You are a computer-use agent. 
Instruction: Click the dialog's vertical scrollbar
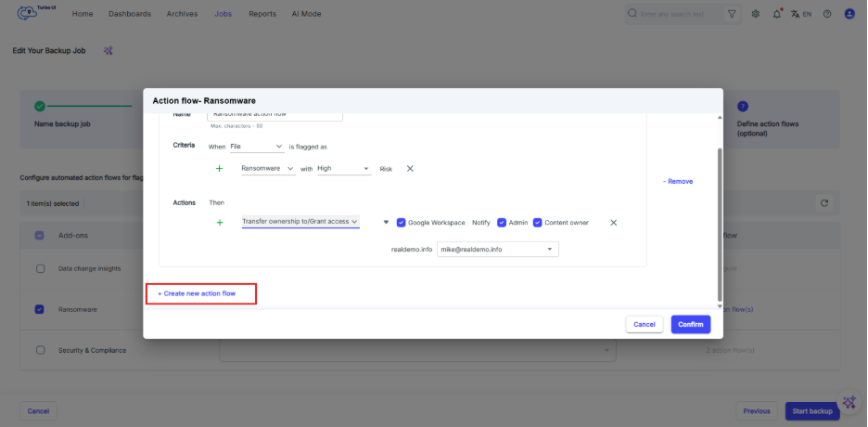tap(719, 223)
